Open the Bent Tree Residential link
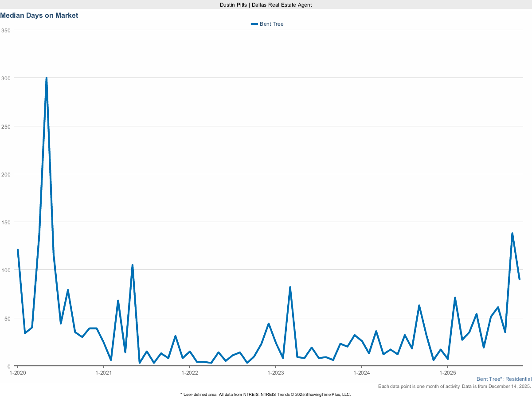Viewport: 532px width, 399px height. [504, 379]
